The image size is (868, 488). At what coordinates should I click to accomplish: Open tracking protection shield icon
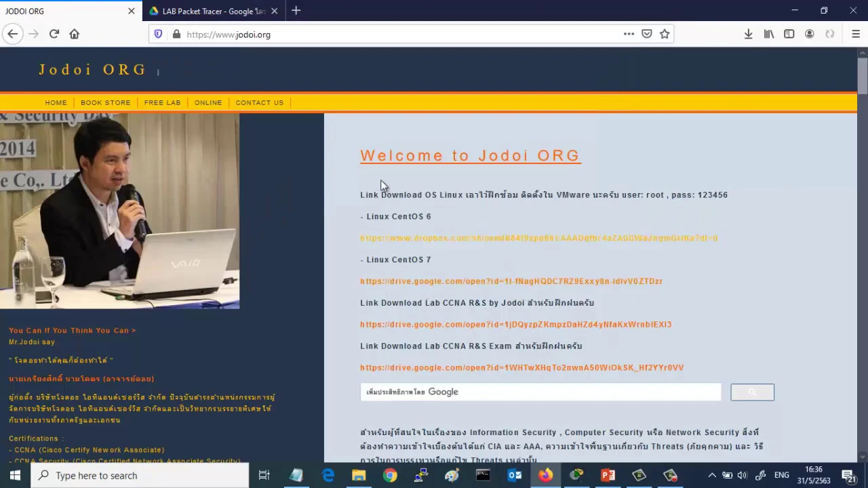[158, 34]
